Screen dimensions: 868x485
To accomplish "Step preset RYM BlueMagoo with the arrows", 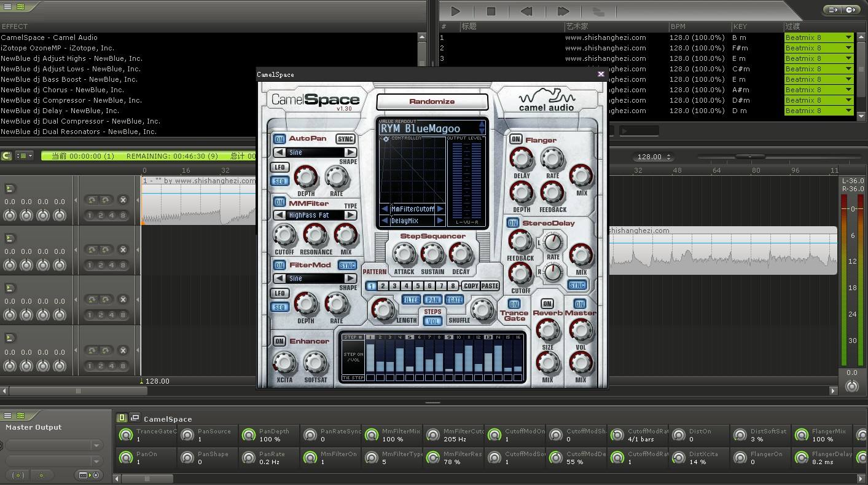I will coord(482,128).
